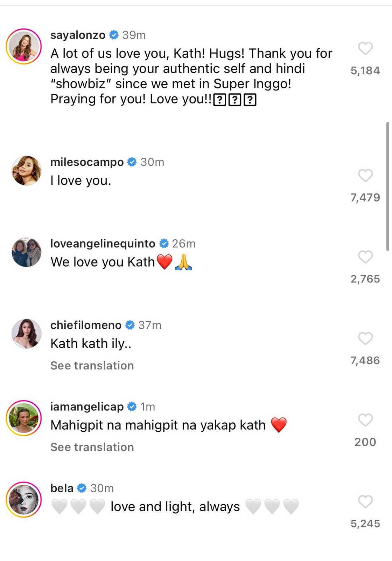Click the comments scrollbar handle
Screen dimensions: 392x561
coord(387,186)
